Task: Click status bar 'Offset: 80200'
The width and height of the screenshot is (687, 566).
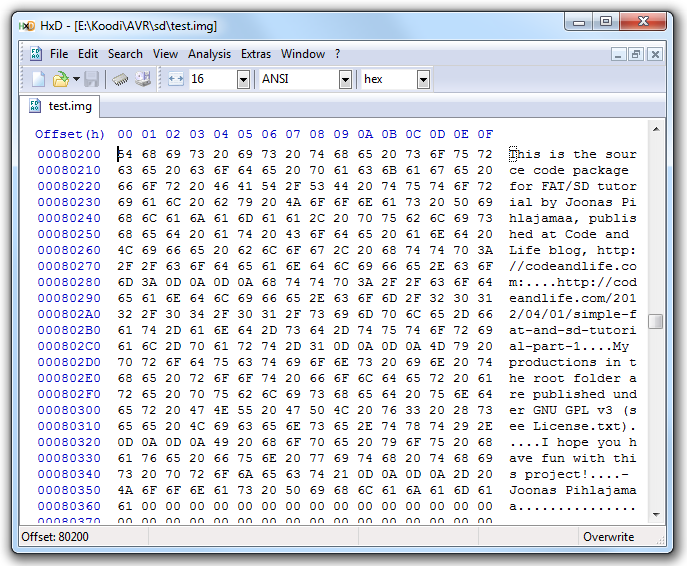Action: tap(55, 537)
